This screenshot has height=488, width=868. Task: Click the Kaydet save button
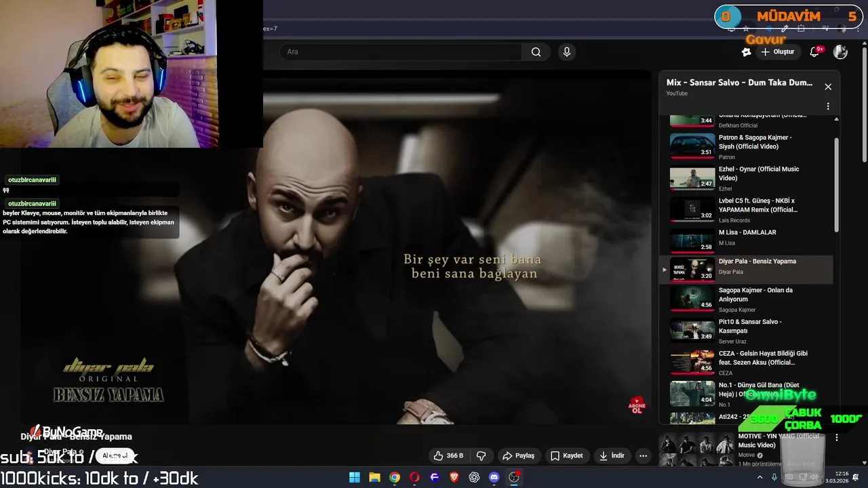coord(567,455)
